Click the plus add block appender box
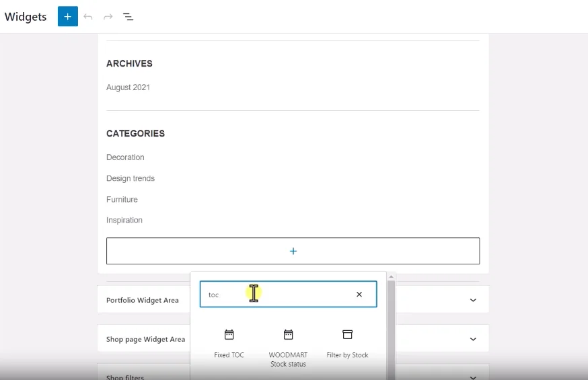The image size is (588, 380). [293, 251]
